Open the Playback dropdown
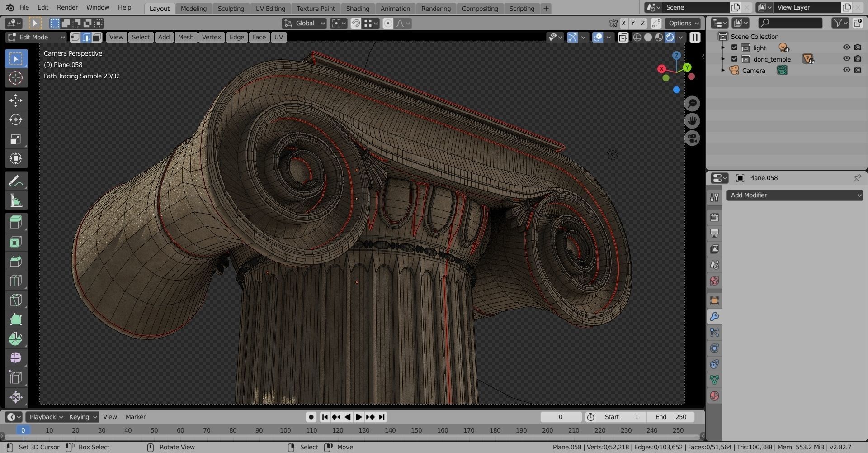 click(46, 417)
